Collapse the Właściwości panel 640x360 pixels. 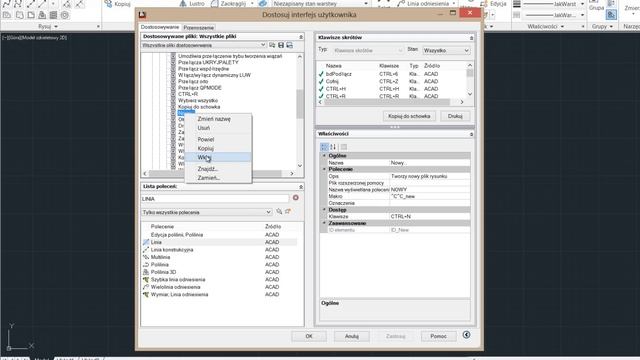[471, 134]
